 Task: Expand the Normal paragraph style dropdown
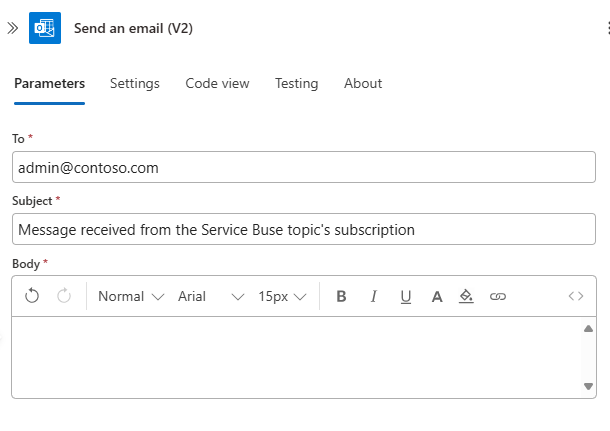tap(130, 296)
